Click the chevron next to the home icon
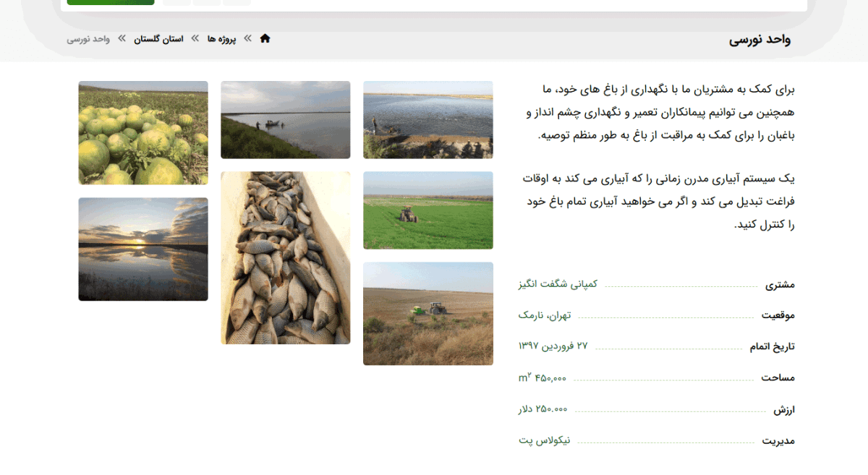The image size is (868, 475). (x=250, y=38)
